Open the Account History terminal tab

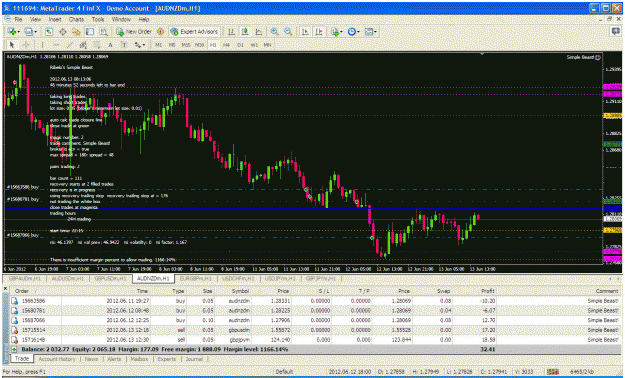point(57,359)
